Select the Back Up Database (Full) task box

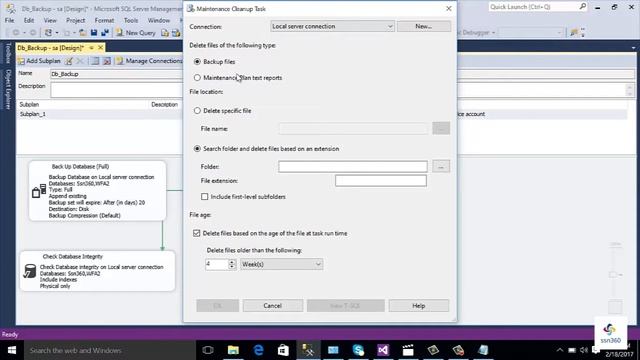tap(98, 191)
